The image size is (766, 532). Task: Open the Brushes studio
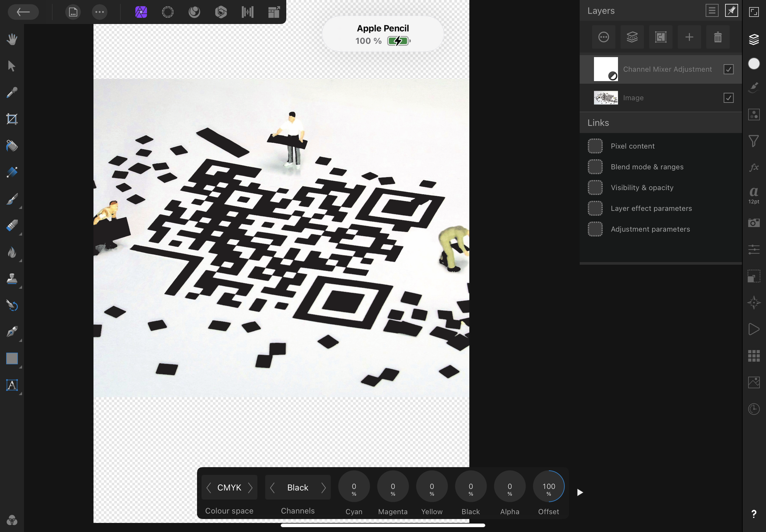754,88
